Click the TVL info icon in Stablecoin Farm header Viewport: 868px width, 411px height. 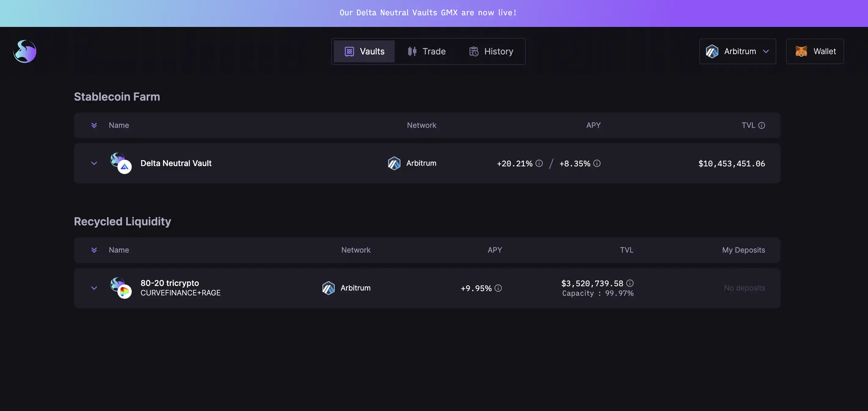click(762, 125)
